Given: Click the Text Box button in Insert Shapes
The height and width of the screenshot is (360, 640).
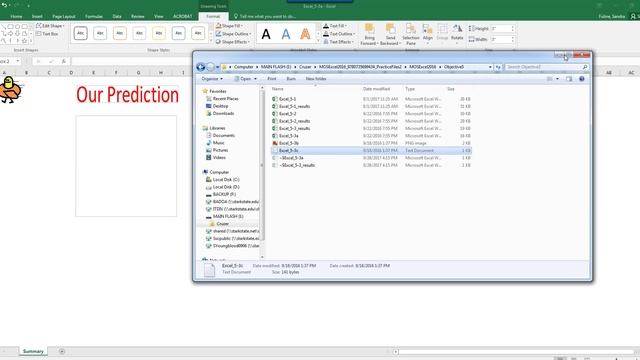Looking at the screenshot, I should [x=47, y=34].
